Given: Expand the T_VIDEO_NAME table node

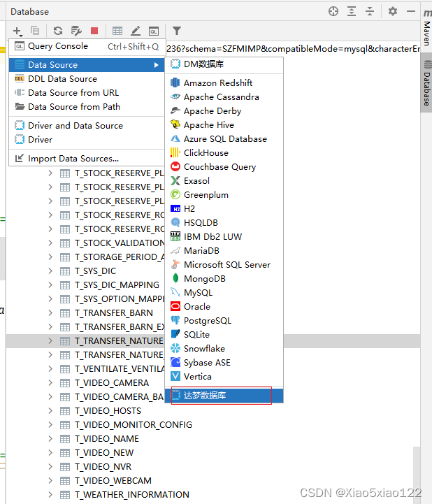Looking at the screenshot, I should point(50,439).
